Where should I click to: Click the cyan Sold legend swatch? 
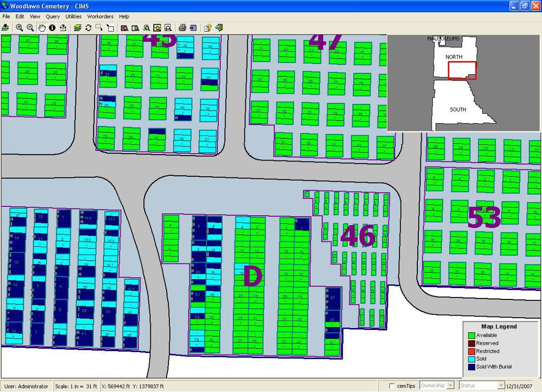(471, 359)
